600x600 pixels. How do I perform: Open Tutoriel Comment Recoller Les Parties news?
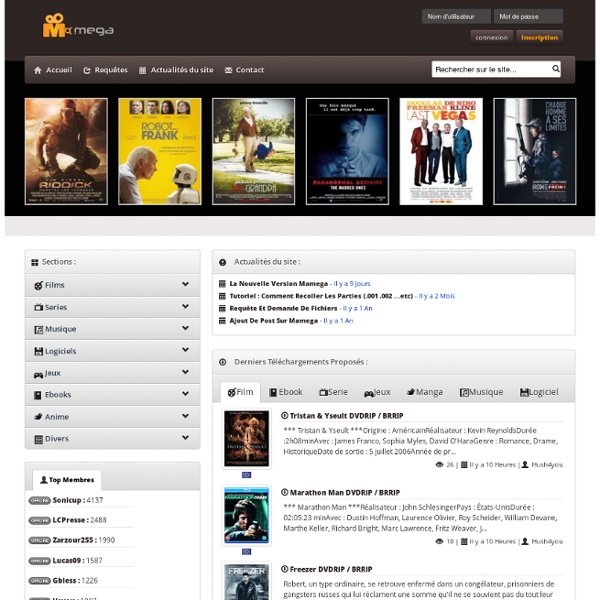tap(321, 296)
